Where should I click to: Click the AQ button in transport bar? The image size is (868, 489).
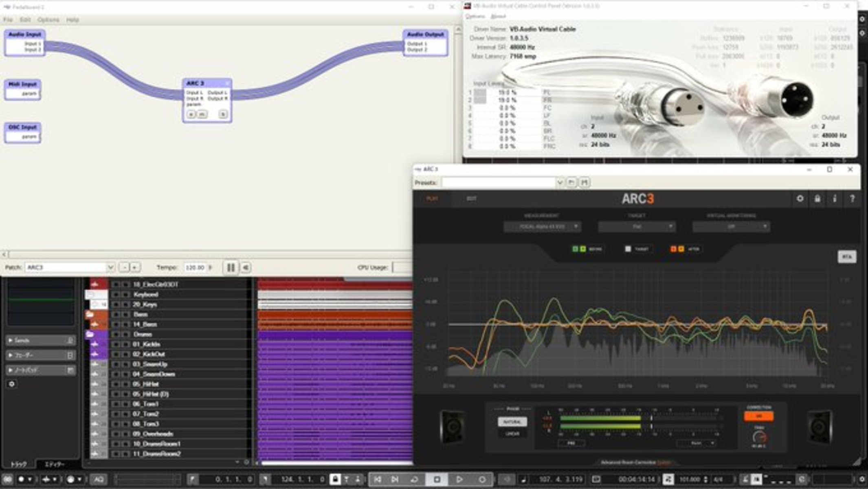click(99, 479)
